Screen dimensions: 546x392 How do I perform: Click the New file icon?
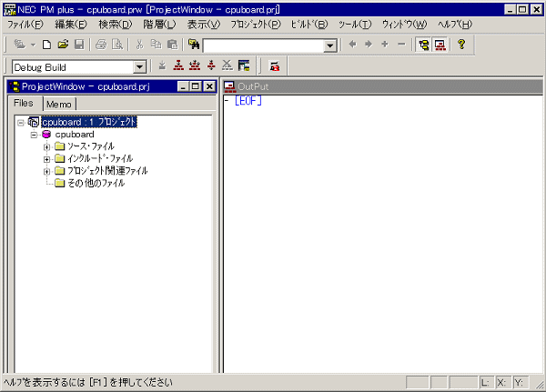click(x=46, y=45)
